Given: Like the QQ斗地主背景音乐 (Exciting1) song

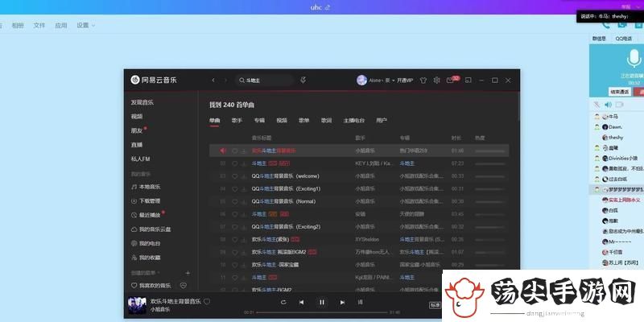Looking at the screenshot, I should tap(234, 189).
